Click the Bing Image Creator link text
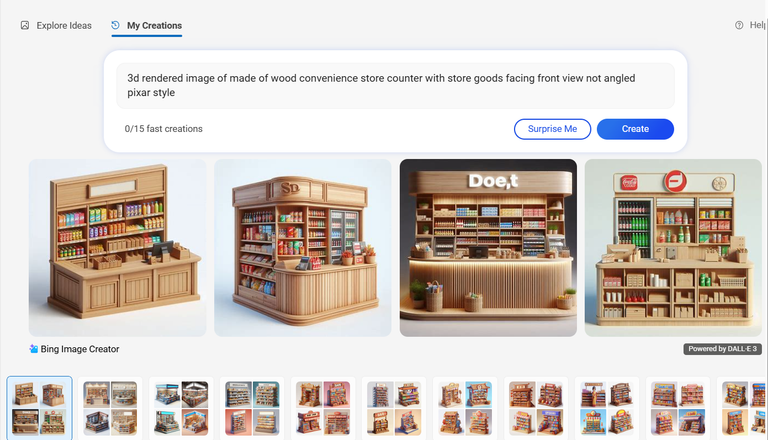The image size is (768, 440). coord(80,349)
